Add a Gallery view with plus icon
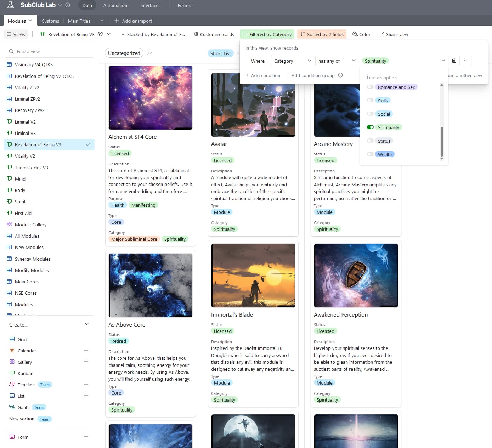Screen dimensions: 492x448 [86, 362]
